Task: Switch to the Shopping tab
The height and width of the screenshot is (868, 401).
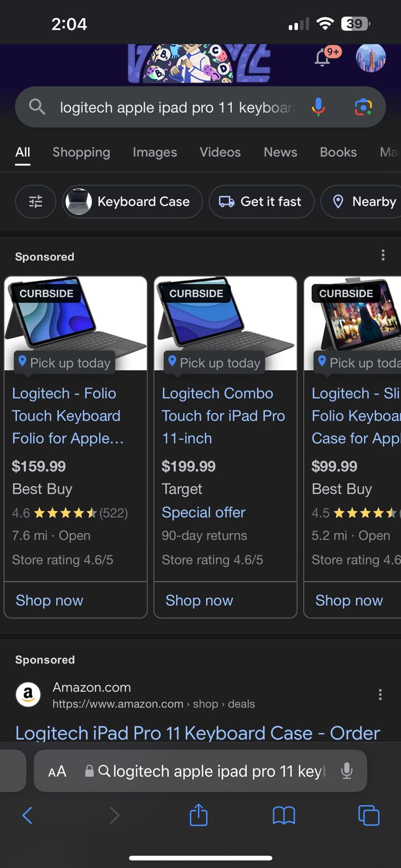Action: pos(81,152)
